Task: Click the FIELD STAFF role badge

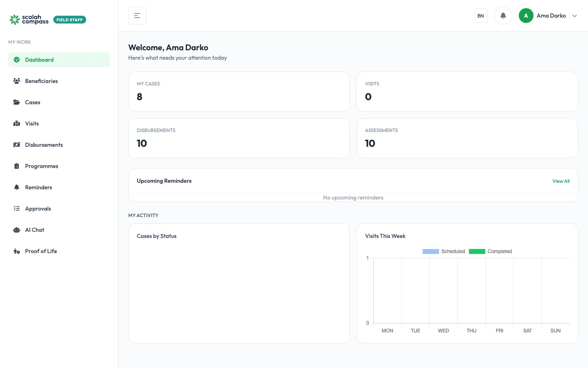Action: pyautogui.click(x=70, y=20)
